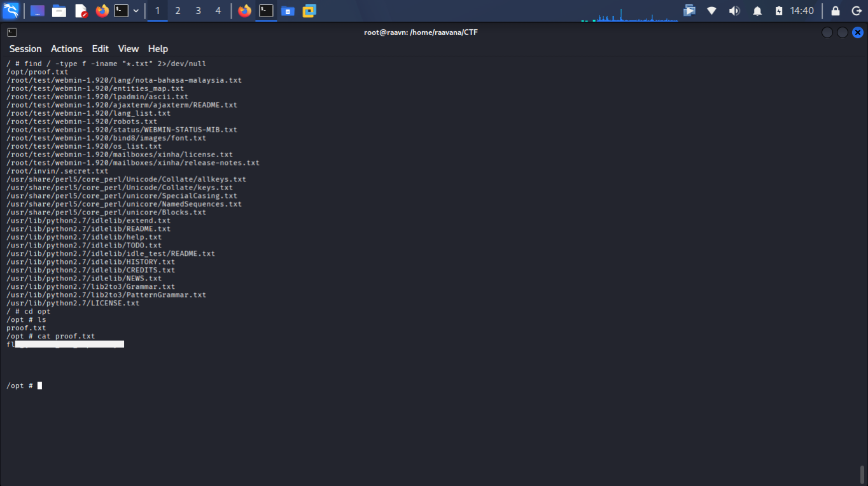Launch Firefox from the panel launcher
The image size is (868, 486).
[102, 11]
